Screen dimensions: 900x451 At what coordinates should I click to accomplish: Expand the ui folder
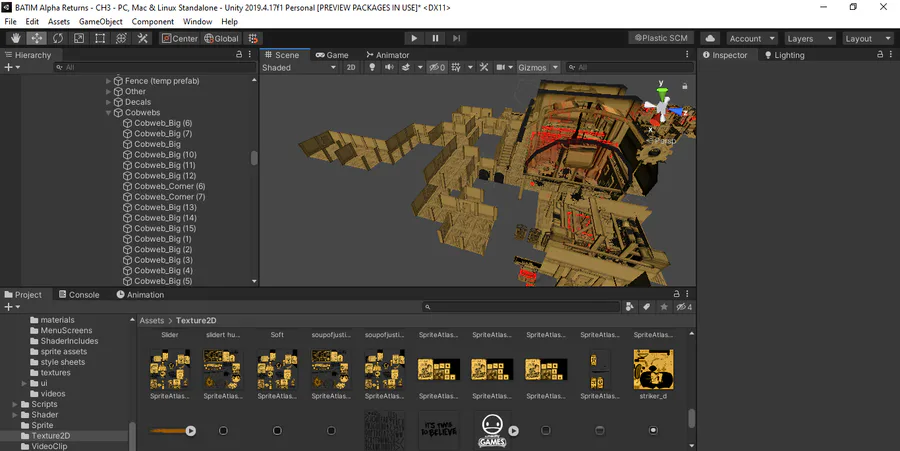tap(24, 383)
